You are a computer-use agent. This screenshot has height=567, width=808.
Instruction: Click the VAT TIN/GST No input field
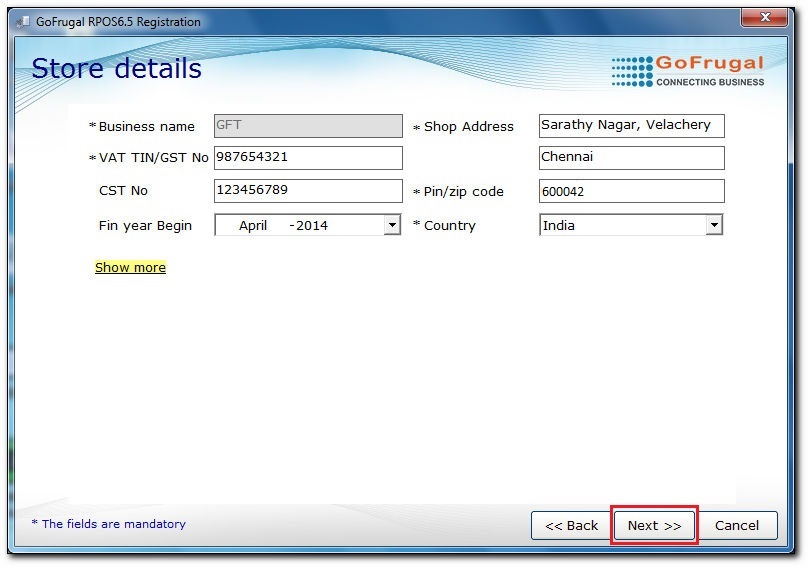[x=308, y=158]
